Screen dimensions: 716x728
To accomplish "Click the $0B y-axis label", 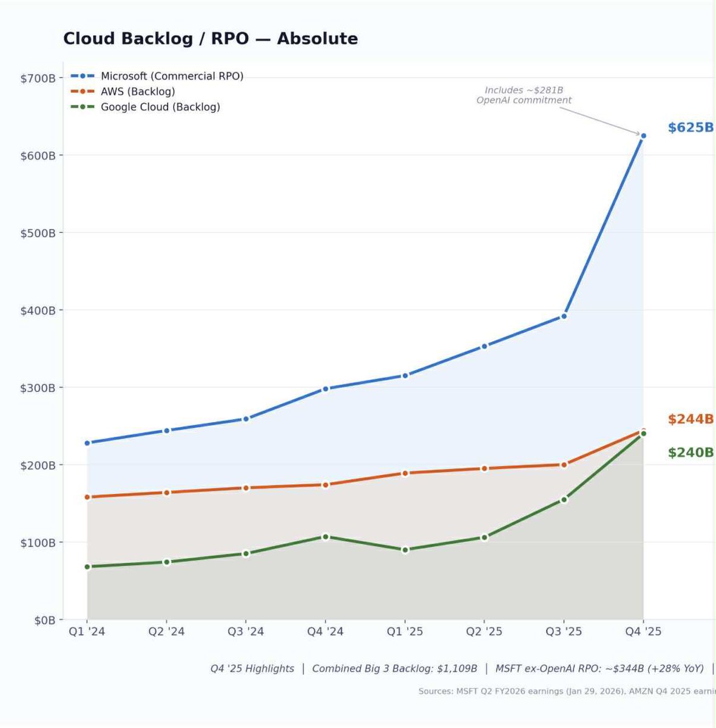I will (44, 620).
